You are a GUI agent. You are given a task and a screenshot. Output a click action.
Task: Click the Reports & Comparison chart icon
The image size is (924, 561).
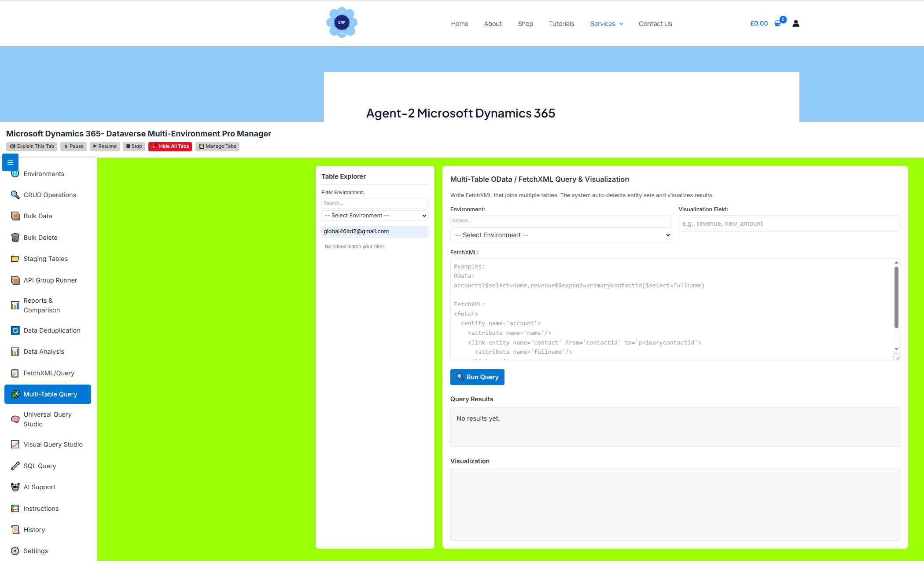(x=15, y=305)
